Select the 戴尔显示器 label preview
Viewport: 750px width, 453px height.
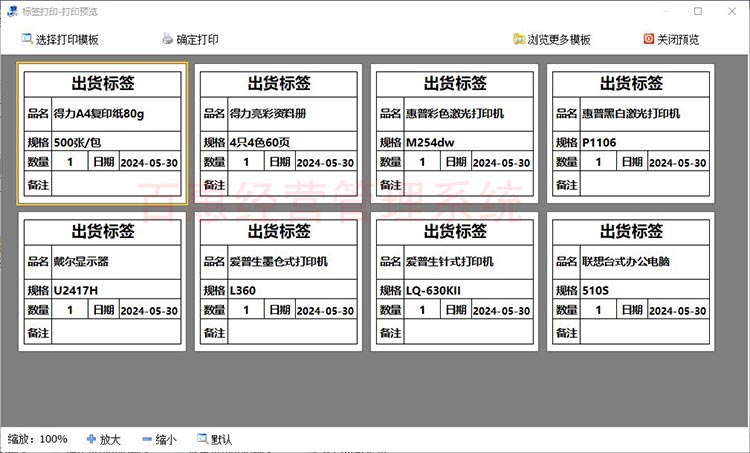coord(102,282)
